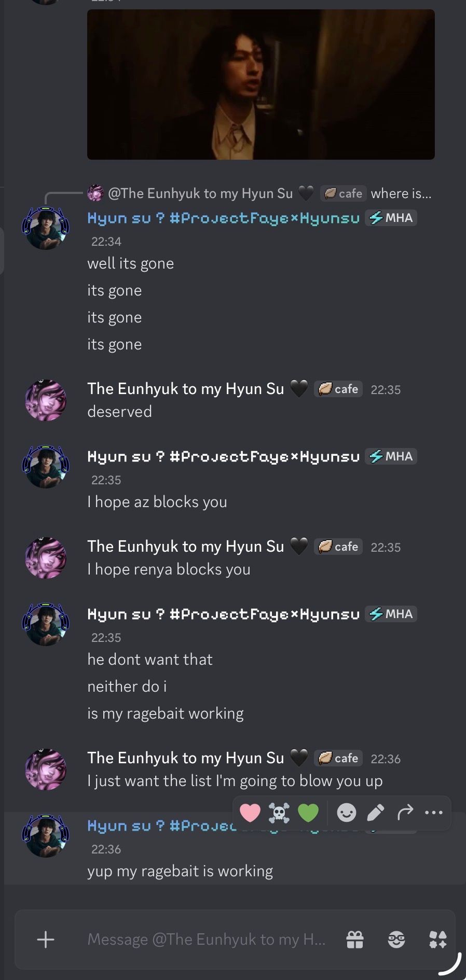
Task: React with the green heart emoji
Action: [308, 813]
